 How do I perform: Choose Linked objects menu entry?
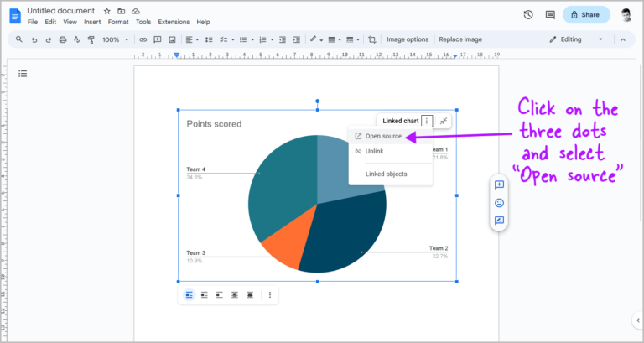tap(391, 174)
